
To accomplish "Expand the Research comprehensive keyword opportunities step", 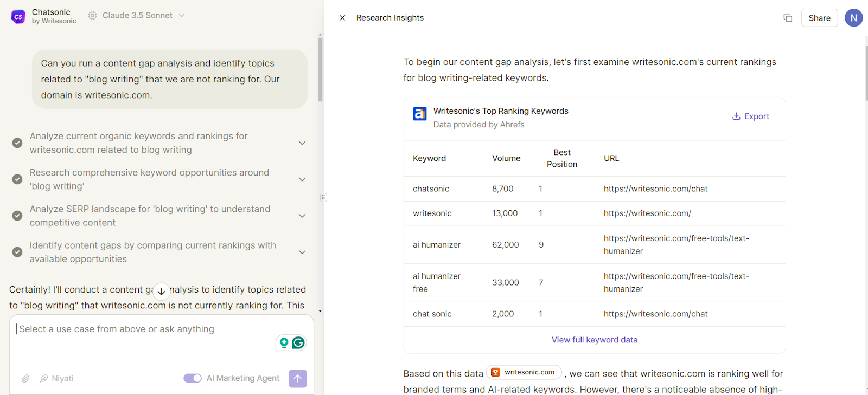I will [x=302, y=179].
